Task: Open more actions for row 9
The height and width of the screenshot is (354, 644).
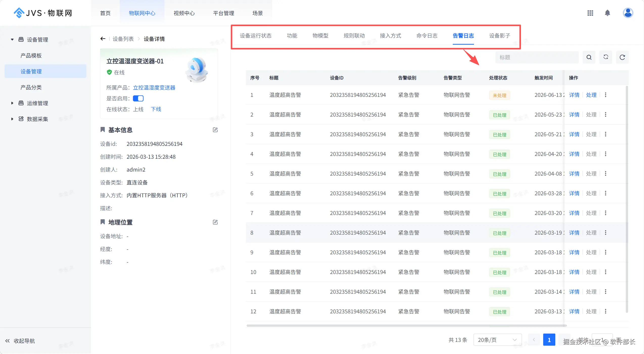Action: point(606,252)
